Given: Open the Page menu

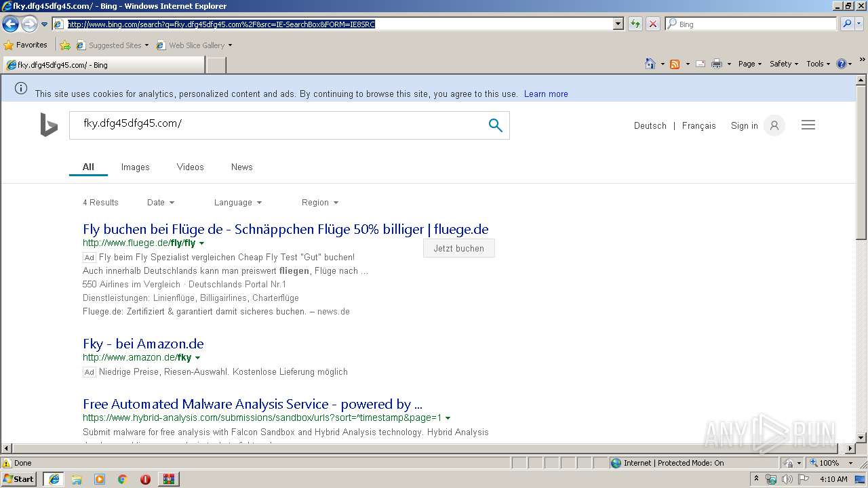Looking at the screenshot, I should point(750,64).
